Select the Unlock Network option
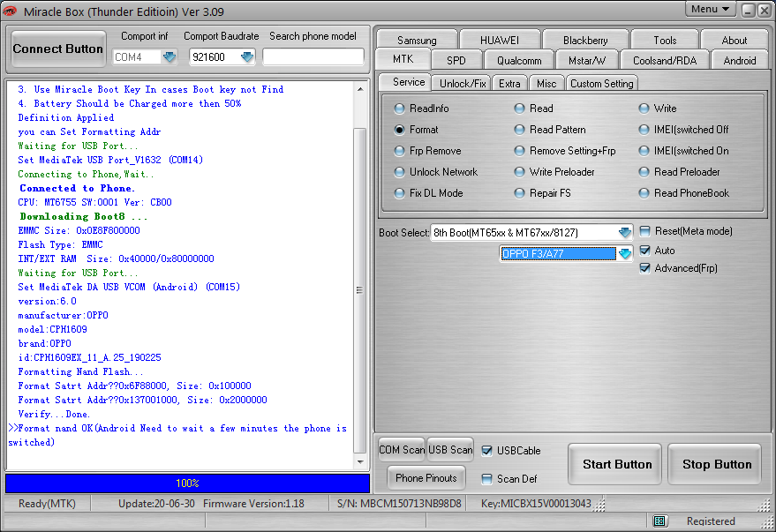This screenshot has width=776, height=532. pos(436,172)
